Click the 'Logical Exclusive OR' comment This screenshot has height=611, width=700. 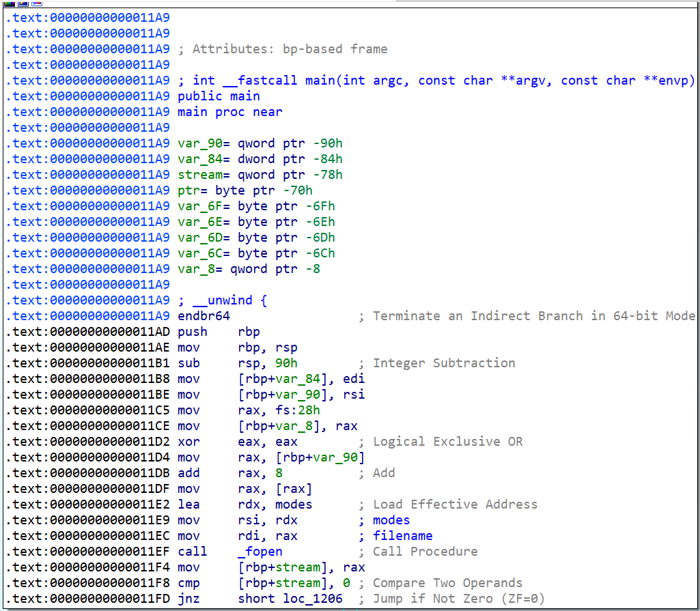[440, 442]
